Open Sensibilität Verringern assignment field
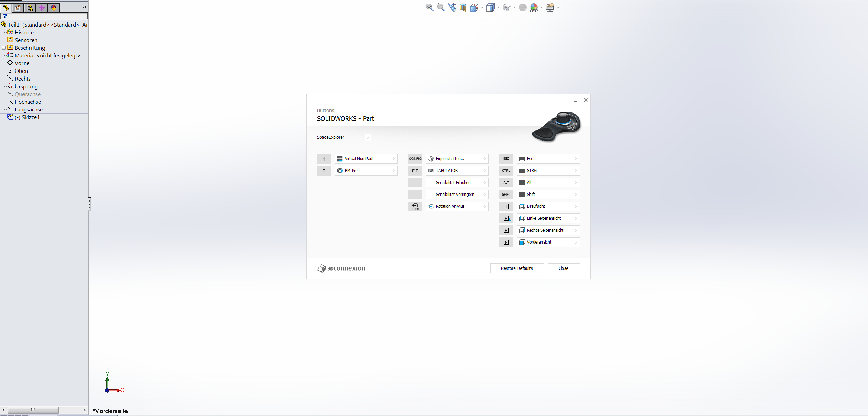 457,195
